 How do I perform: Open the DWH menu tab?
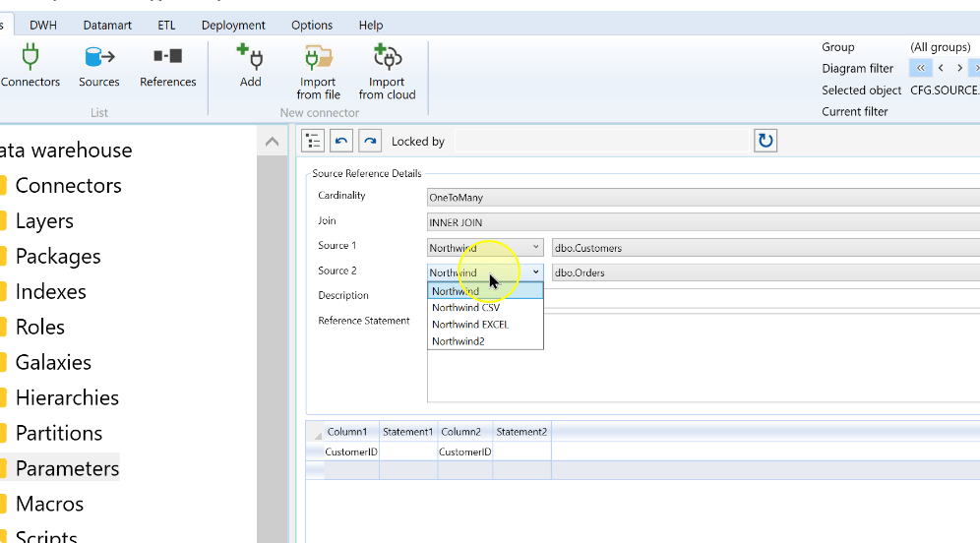43,25
